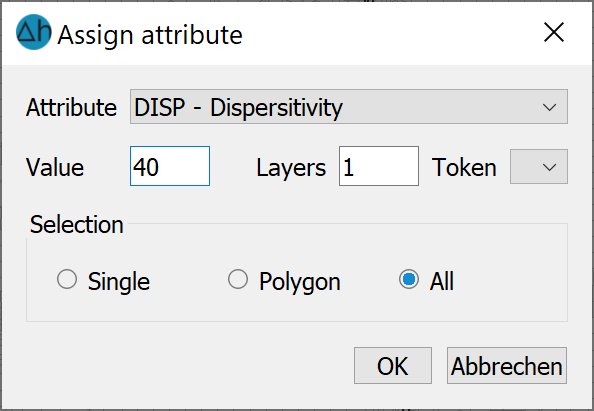Close the Assign attribute dialog with X
Image resolution: width=594 pixels, height=411 pixels.
554,32
